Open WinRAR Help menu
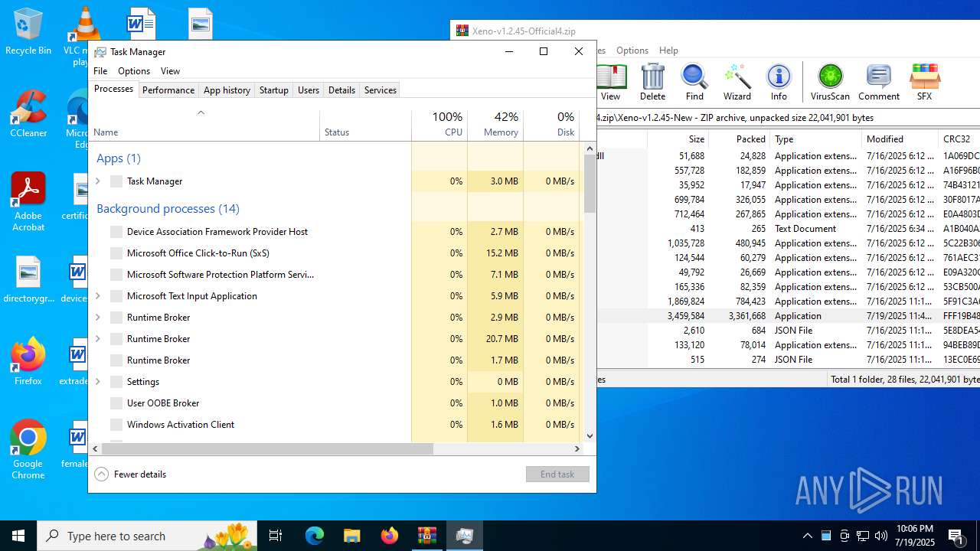Screen dimensions: 980x551 pyautogui.click(x=668, y=51)
